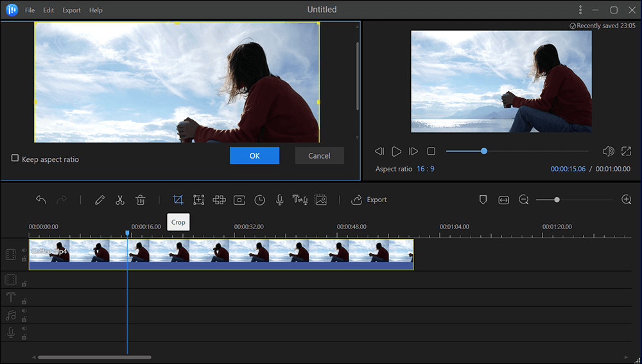The width and height of the screenshot is (642, 364).
Task: Click the crop panel scroll-down arrow
Action: click(x=358, y=137)
